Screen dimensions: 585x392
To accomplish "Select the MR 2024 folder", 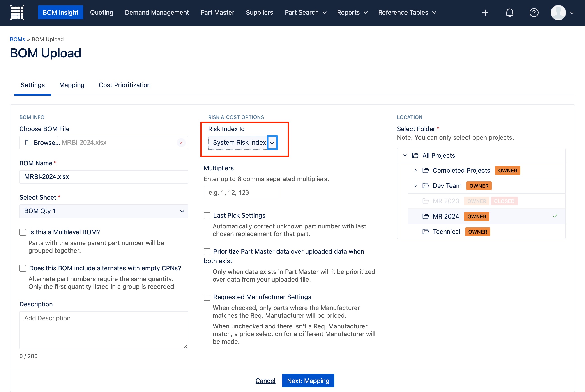I will coord(486,217).
